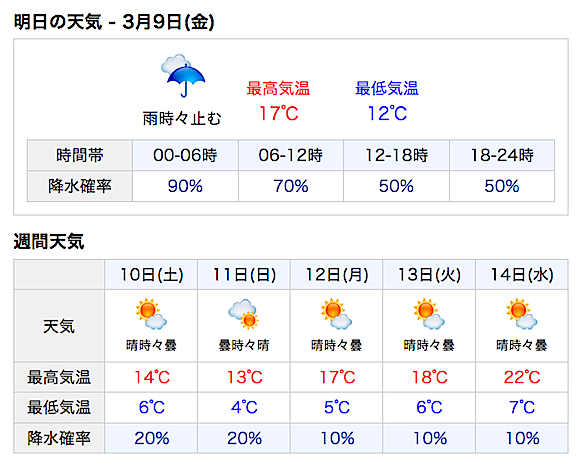The width and height of the screenshot is (576, 461).
Task: Click the 90% precipitation value
Action: click(185, 186)
